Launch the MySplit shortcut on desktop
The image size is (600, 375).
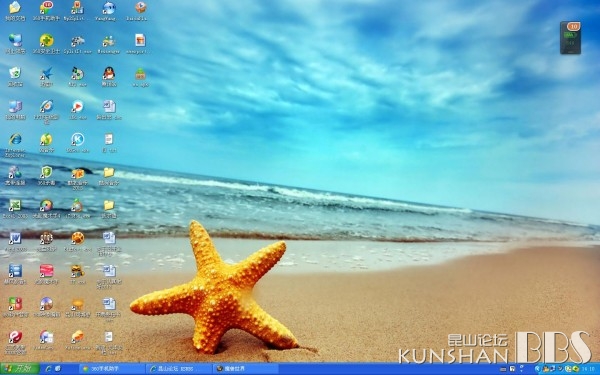click(78, 7)
